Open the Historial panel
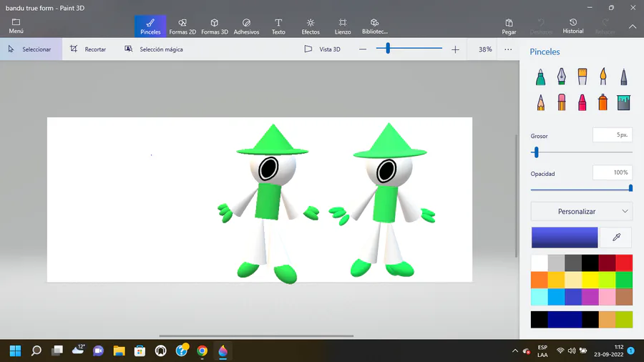 (573, 26)
